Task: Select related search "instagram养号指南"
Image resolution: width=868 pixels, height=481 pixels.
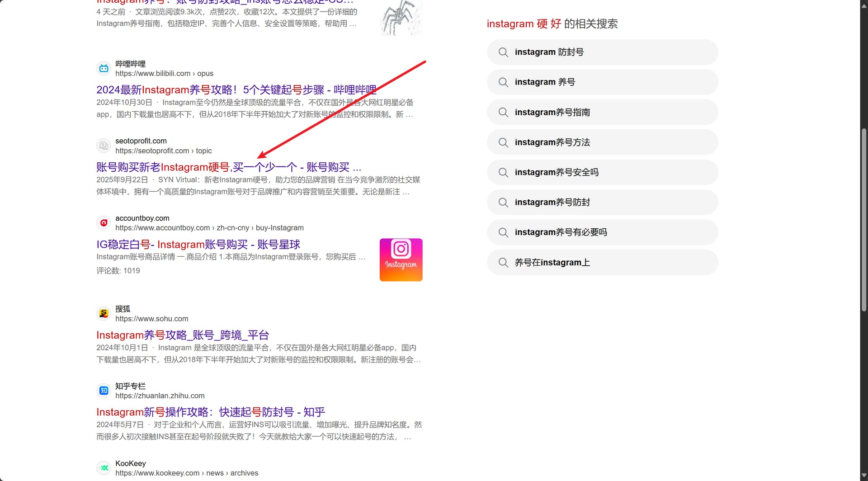Action: [x=552, y=112]
